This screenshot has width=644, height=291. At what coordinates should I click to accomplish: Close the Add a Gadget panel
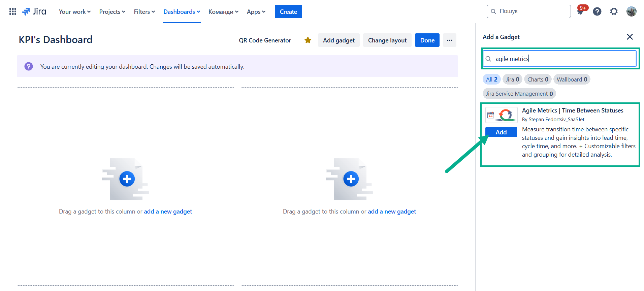(630, 37)
